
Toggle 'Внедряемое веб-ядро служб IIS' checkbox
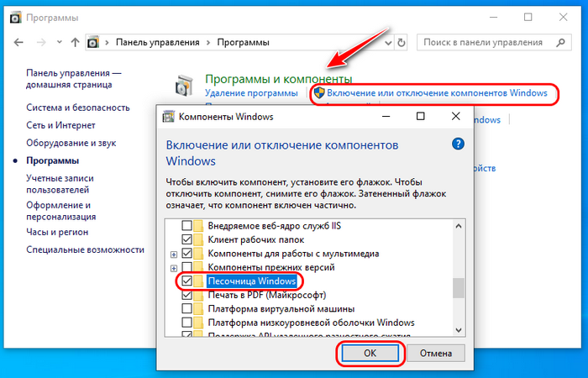pyautogui.click(x=186, y=226)
